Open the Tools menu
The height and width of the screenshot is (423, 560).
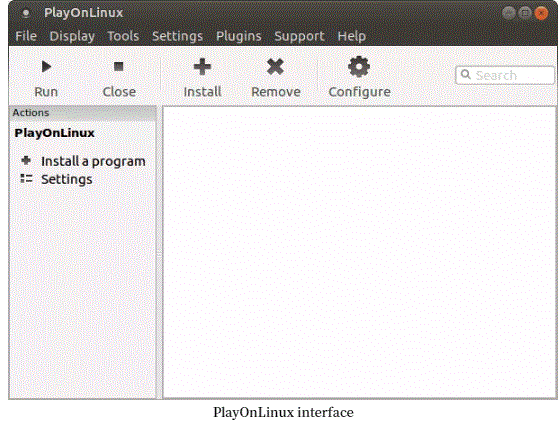point(123,36)
